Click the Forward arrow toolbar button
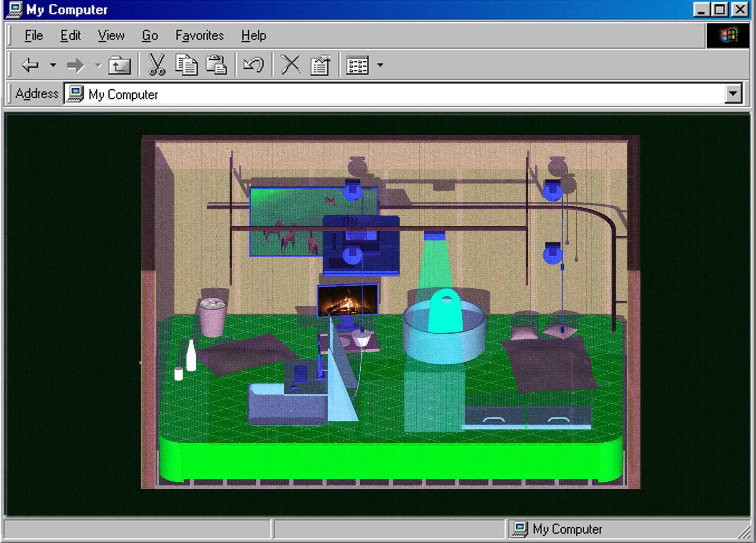Viewport: 756px width, 543px height. tap(75, 65)
